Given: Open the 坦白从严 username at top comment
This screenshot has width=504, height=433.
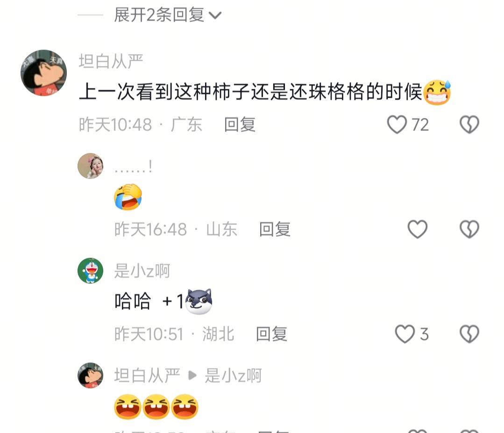Looking at the screenshot, I should [x=111, y=61].
